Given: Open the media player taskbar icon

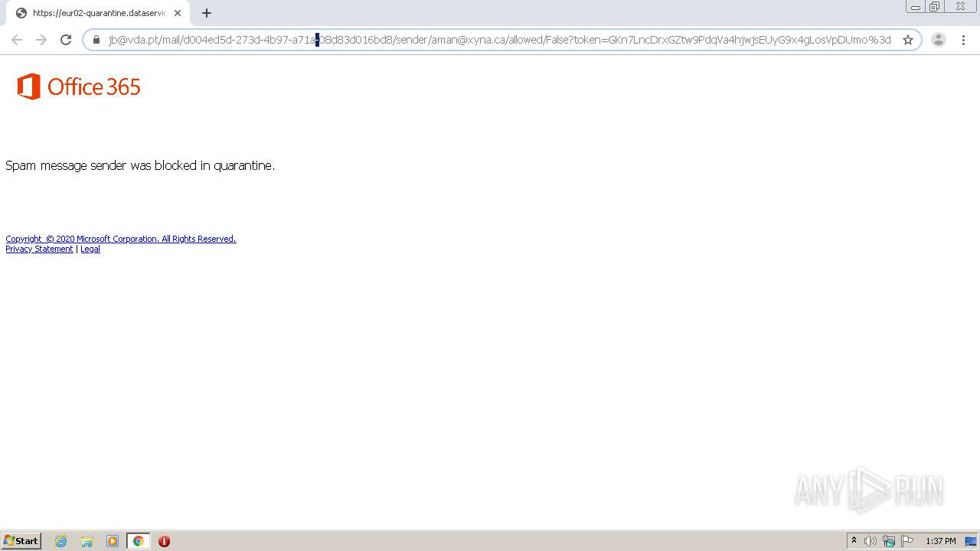Looking at the screenshot, I should pos(113,541).
